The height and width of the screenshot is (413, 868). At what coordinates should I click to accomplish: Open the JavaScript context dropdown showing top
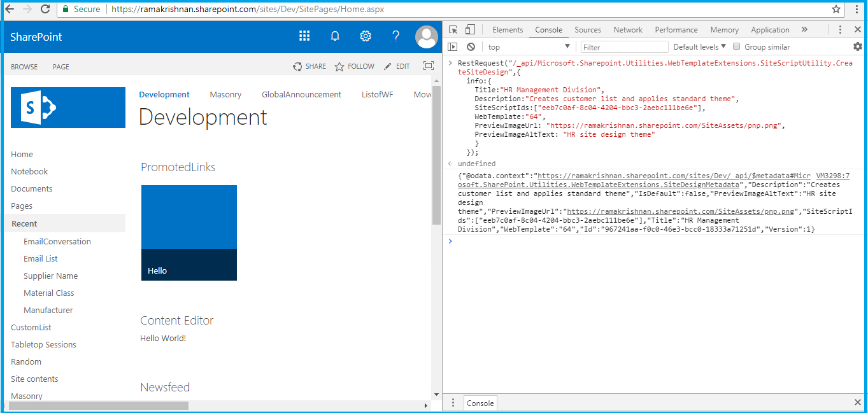coord(529,47)
